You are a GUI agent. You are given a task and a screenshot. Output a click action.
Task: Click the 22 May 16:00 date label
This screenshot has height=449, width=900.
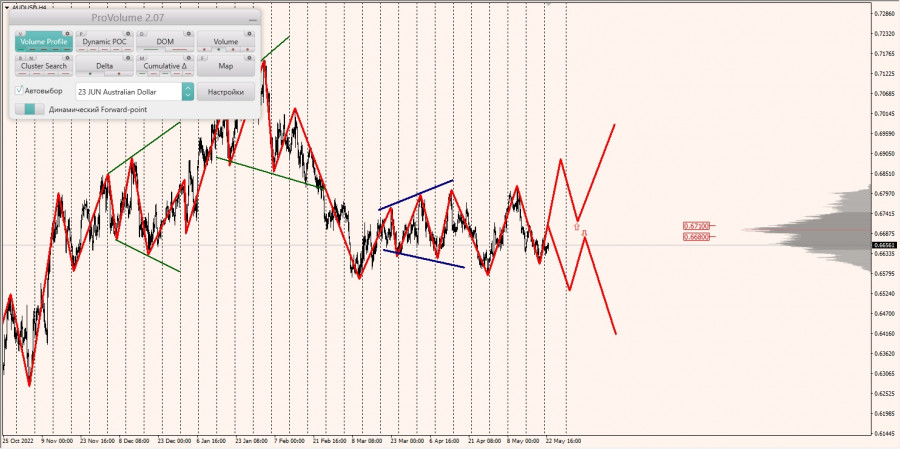[564, 441]
